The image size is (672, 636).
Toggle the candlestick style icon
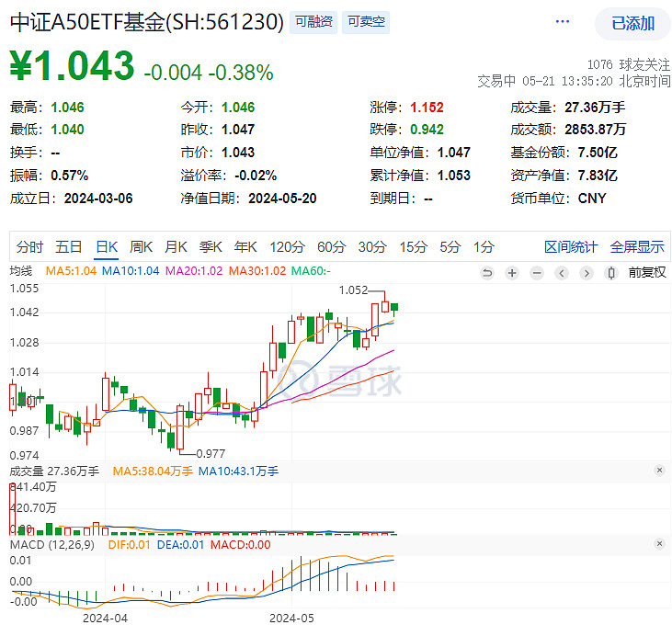pyautogui.click(x=611, y=273)
